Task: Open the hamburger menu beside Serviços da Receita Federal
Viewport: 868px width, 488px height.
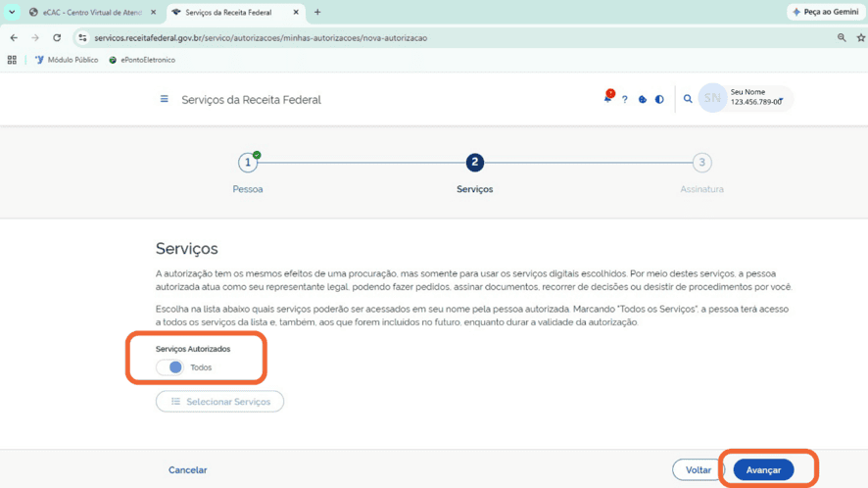Action: click(x=164, y=99)
